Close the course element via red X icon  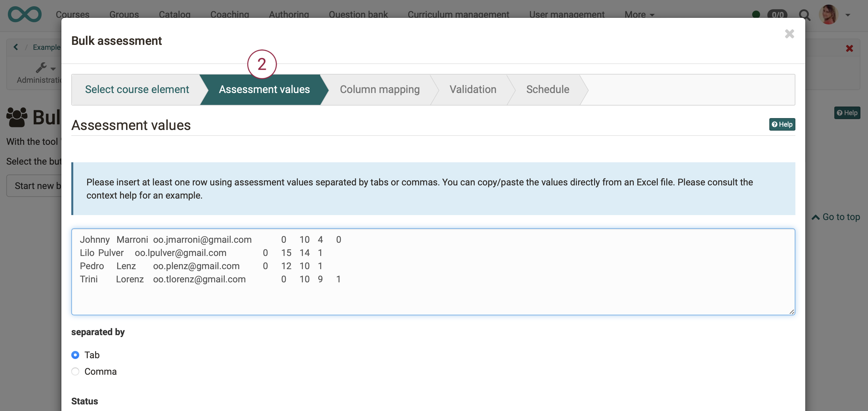click(849, 48)
